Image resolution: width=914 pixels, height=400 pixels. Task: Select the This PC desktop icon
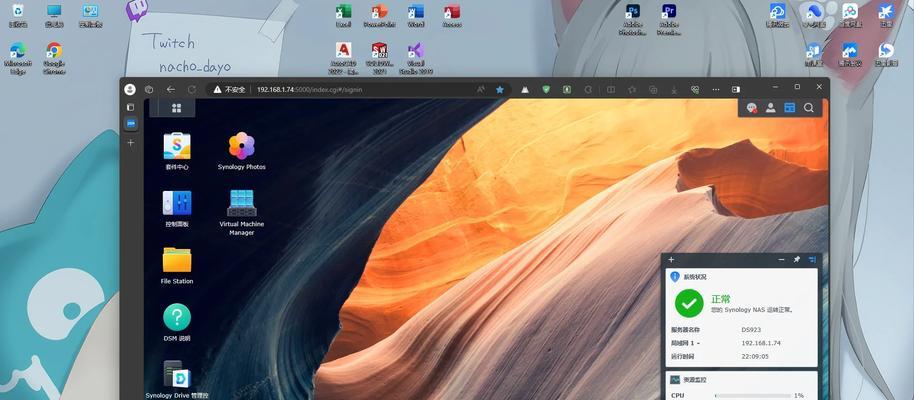point(54,16)
